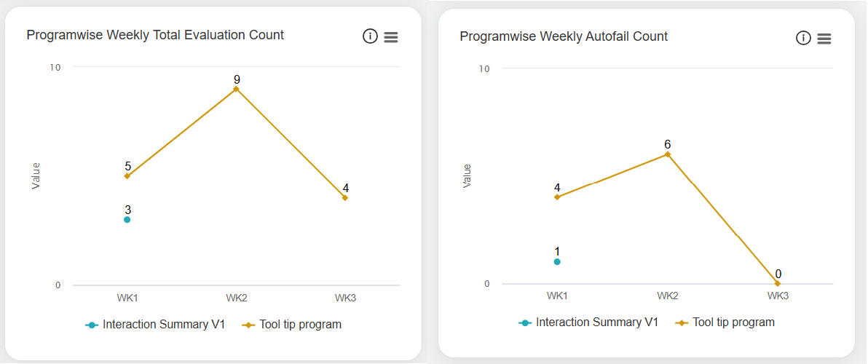Click info icon on Total Evaluation Count chart
The height and width of the screenshot is (364, 868).
[x=370, y=36]
